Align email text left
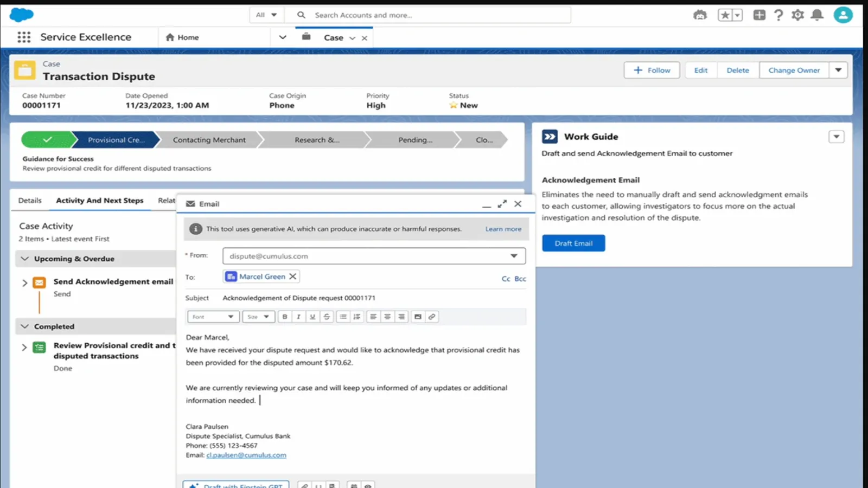The height and width of the screenshot is (488, 868). pyautogui.click(x=373, y=317)
